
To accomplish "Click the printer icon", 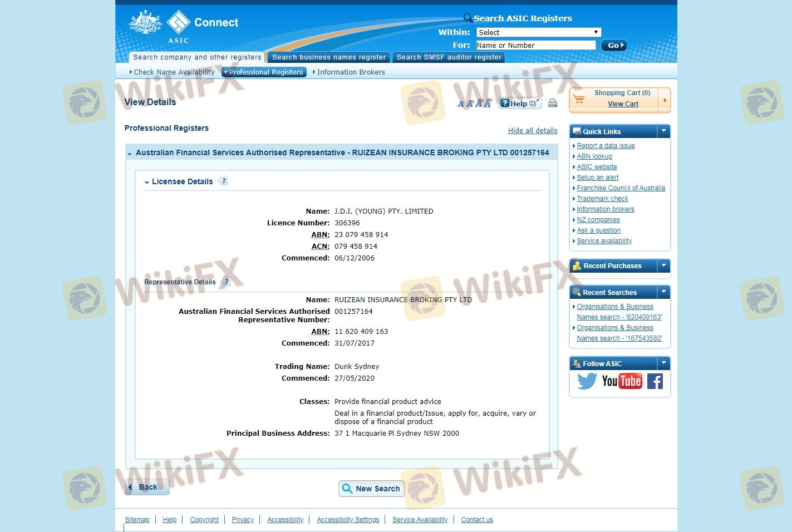I will [552, 103].
